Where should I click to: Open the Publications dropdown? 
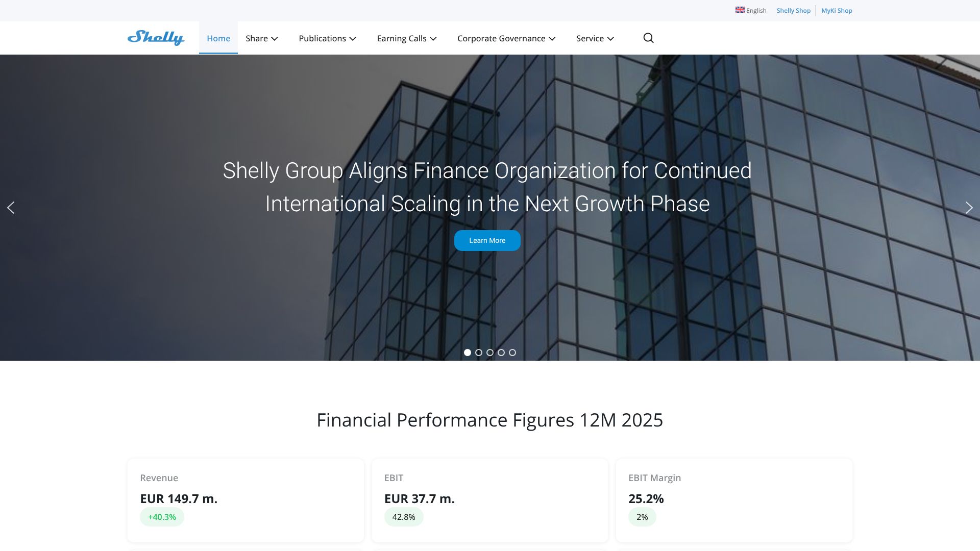pos(327,38)
